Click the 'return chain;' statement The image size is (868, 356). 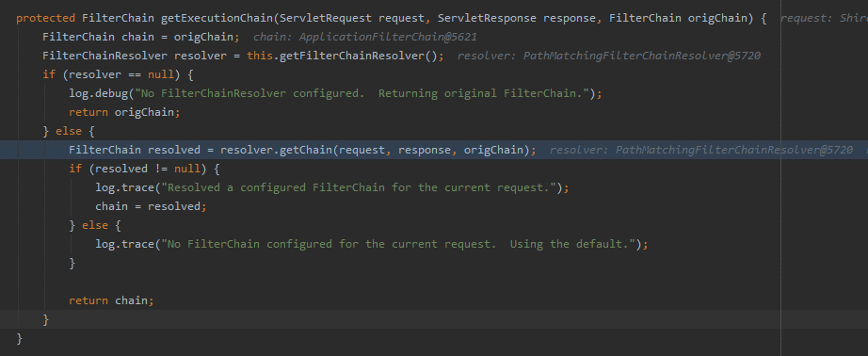(x=111, y=300)
